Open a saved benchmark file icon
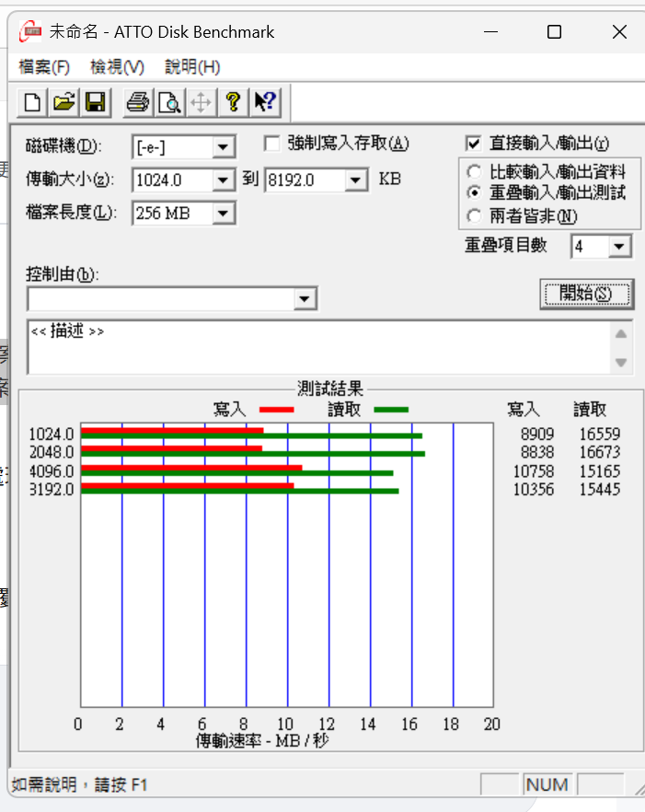The height and width of the screenshot is (812, 645). tap(64, 102)
